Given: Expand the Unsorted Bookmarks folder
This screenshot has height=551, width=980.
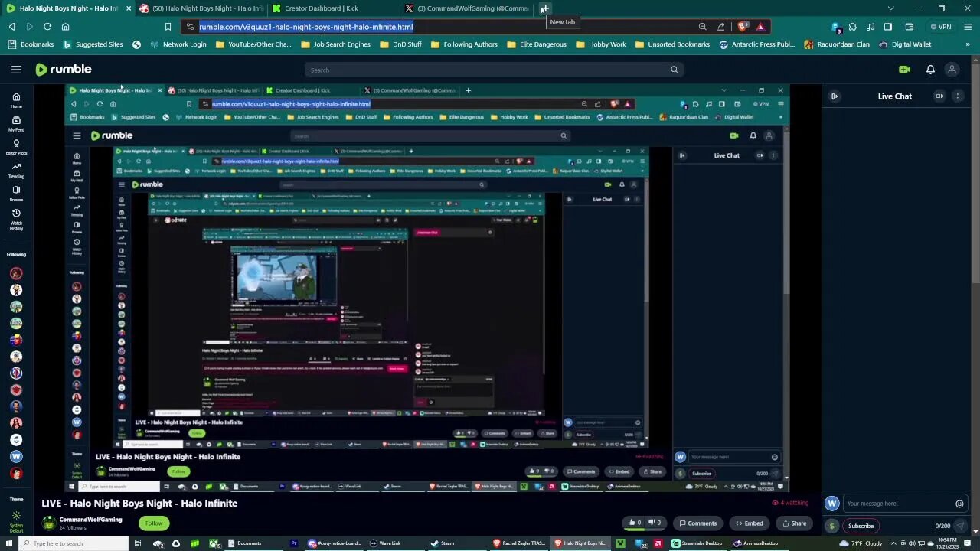Looking at the screenshot, I should 672,44.
